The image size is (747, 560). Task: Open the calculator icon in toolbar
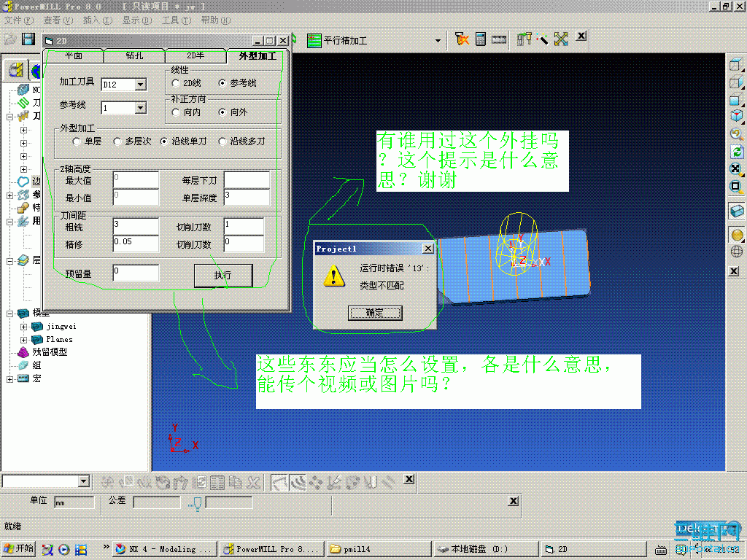[x=481, y=39]
